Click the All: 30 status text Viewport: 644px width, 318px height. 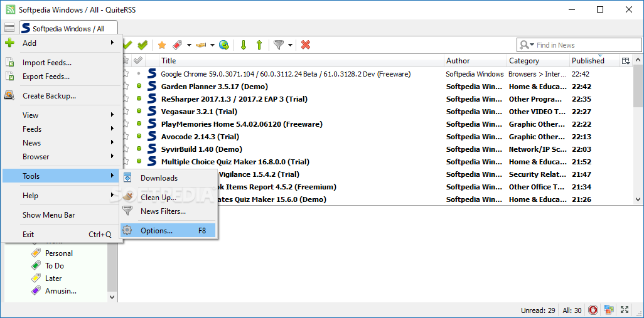572,310
